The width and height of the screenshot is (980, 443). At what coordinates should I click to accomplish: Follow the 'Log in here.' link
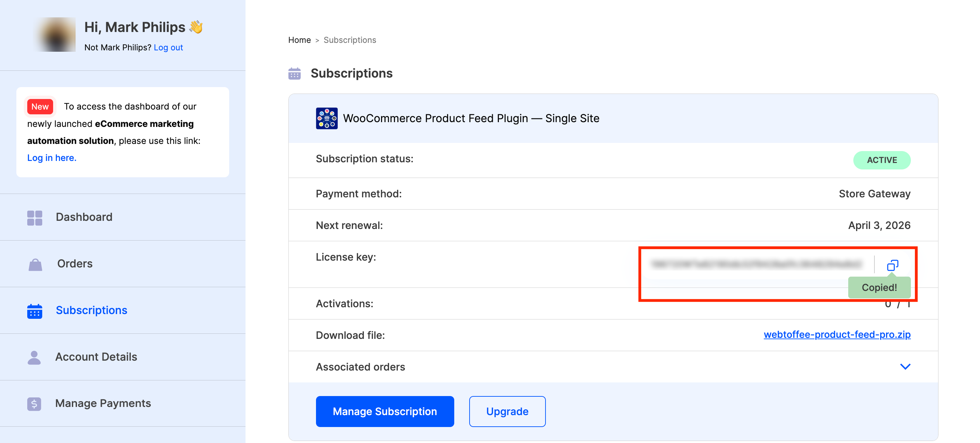click(52, 158)
